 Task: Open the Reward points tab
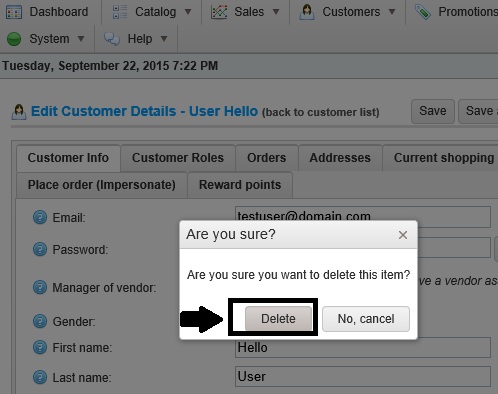(240, 185)
